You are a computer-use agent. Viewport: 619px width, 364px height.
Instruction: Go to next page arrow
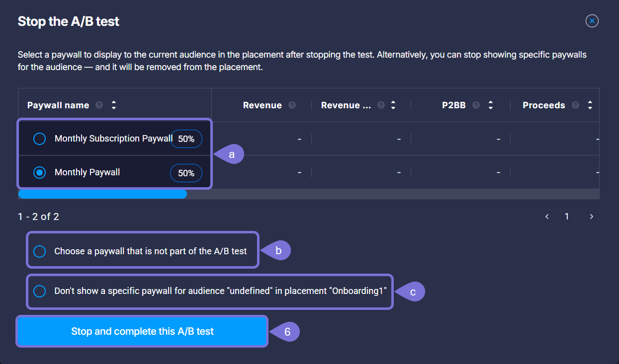(x=592, y=217)
